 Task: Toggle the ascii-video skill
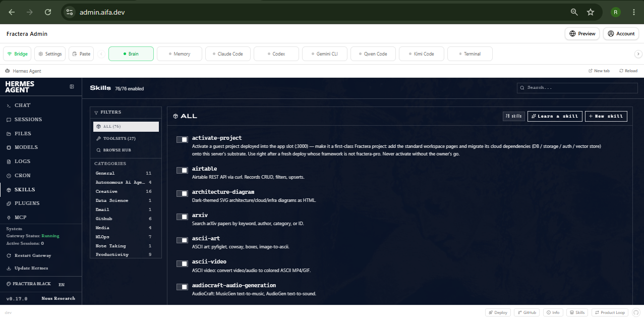pyautogui.click(x=182, y=263)
